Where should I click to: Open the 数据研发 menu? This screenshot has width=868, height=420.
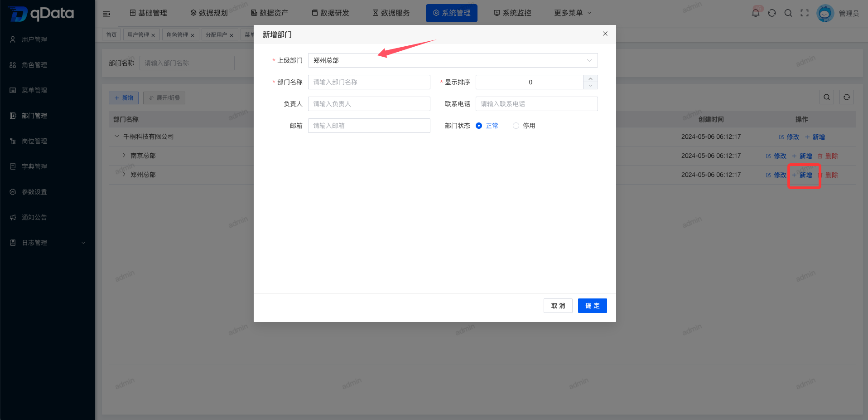(330, 13)
